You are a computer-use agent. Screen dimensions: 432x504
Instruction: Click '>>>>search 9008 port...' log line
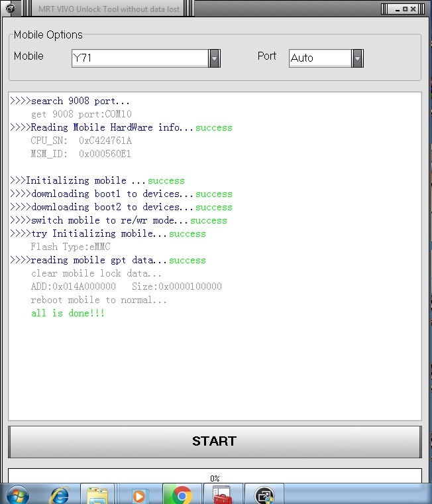tap(70, 101)
